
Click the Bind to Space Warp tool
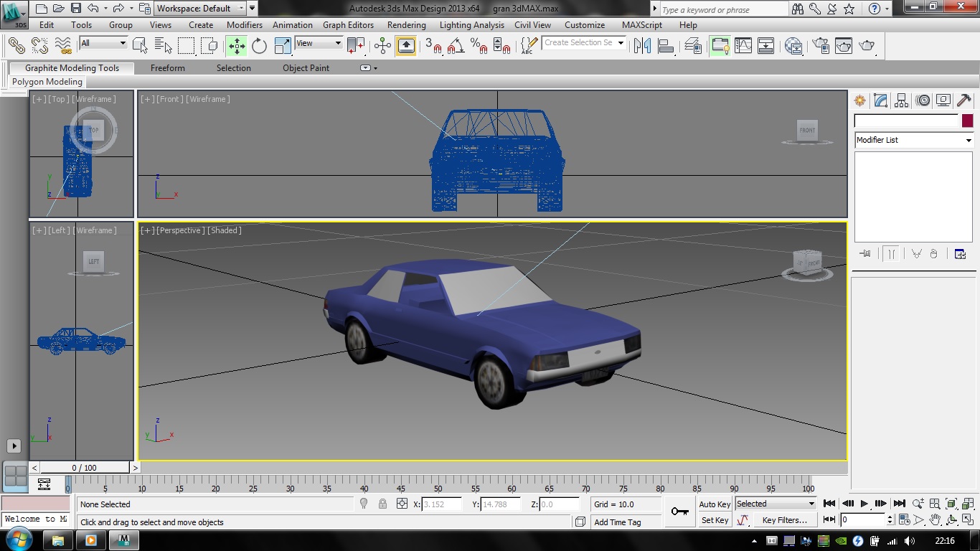[63, 45]
